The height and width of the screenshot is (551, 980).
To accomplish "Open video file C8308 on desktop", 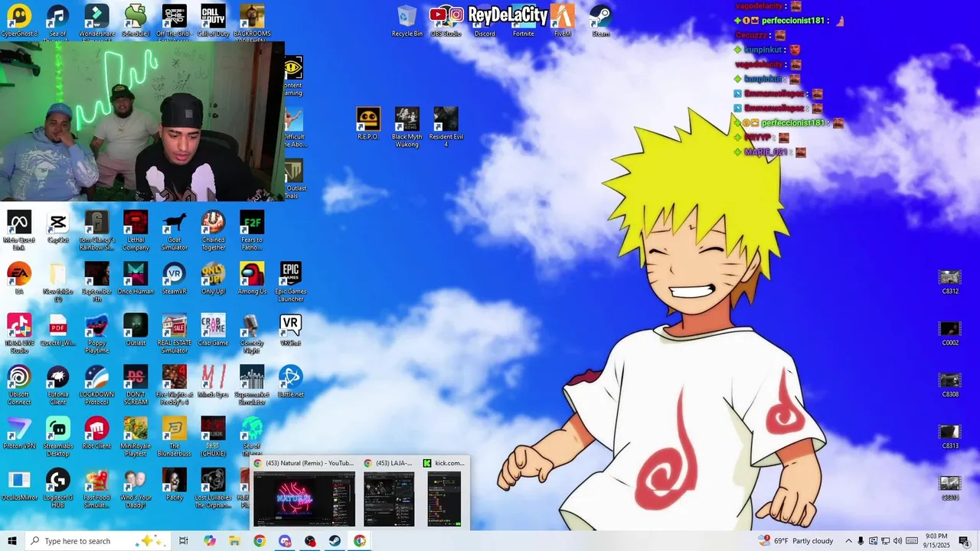I will click(950, 385).
